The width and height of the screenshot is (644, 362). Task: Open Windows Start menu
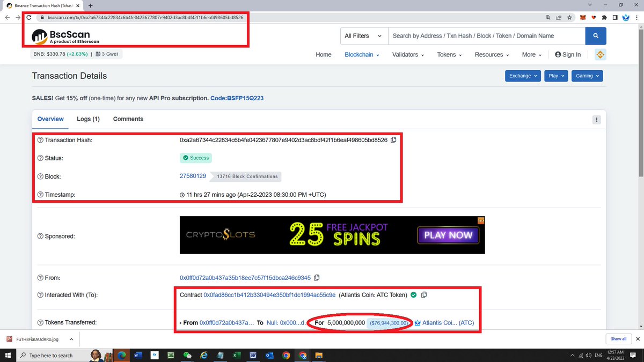8,355
